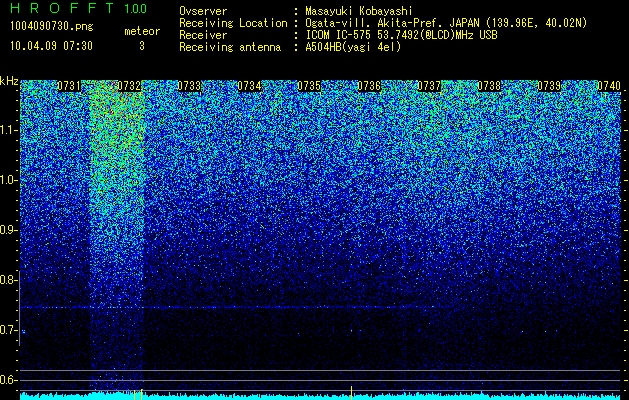Click the Ogata-vill. Akita-Pref. JAPAN location text
The height and width of the screenshot is (400, 629).
(x=446, y=23)
